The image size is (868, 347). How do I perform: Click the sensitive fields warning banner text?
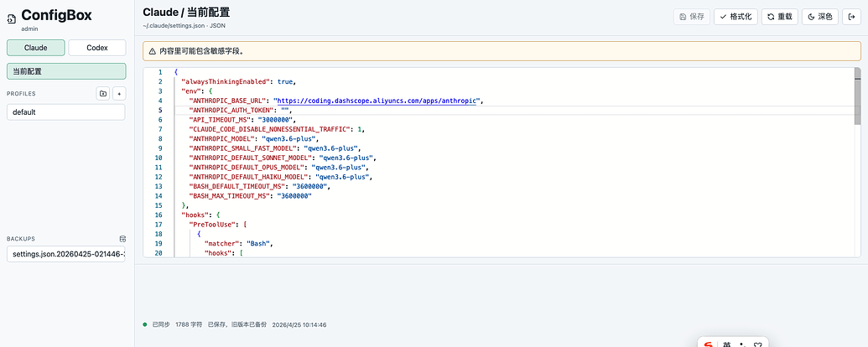[x=201, y=51]
